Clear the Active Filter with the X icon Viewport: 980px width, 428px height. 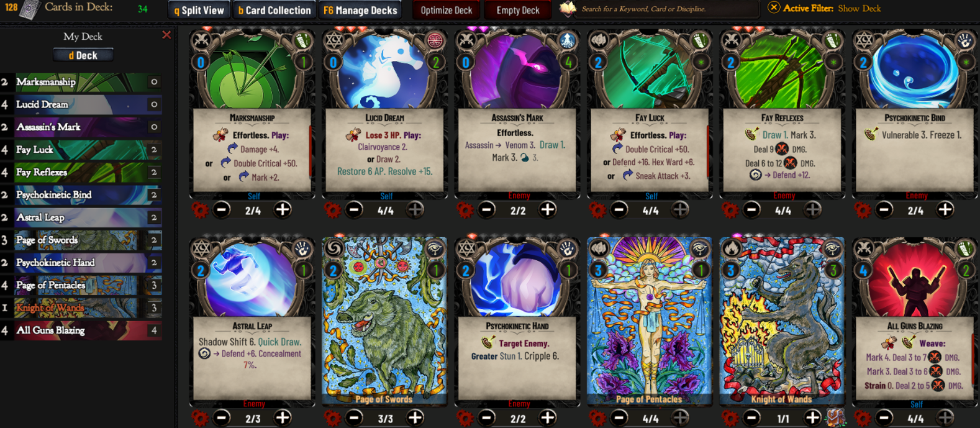click(x=773, y=8)
